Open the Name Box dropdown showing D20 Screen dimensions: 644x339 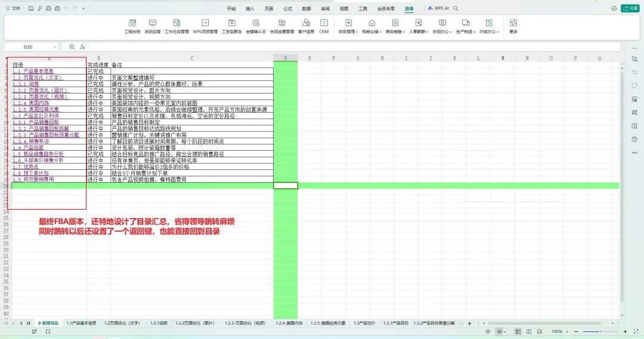[x=55, y=47]
